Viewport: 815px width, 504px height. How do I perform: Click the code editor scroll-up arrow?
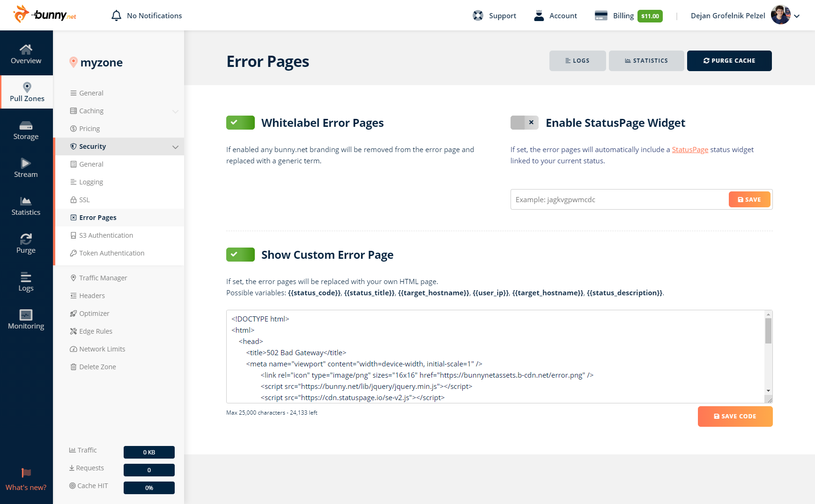coord(768,314)
